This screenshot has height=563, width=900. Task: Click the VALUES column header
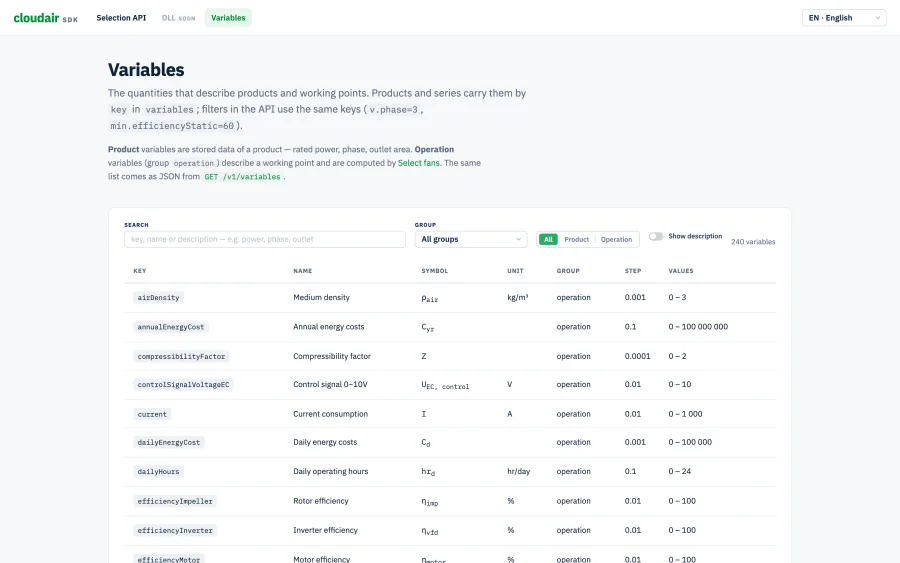[x=681, y=271]
